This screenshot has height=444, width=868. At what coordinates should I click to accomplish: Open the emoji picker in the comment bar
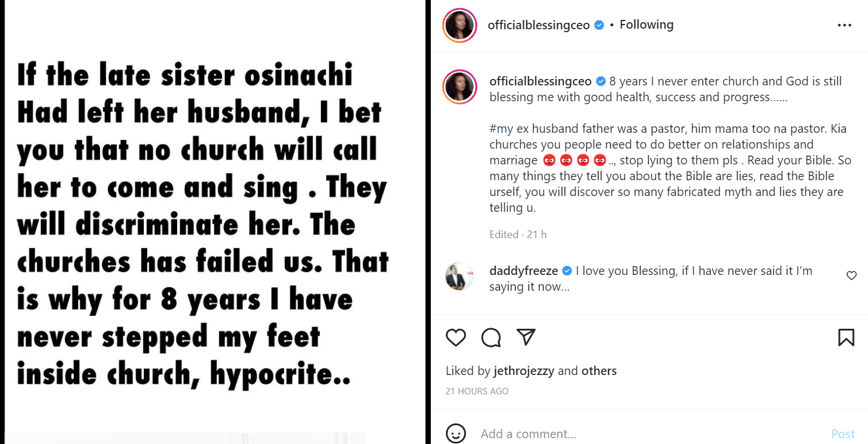tap(456, 433)
